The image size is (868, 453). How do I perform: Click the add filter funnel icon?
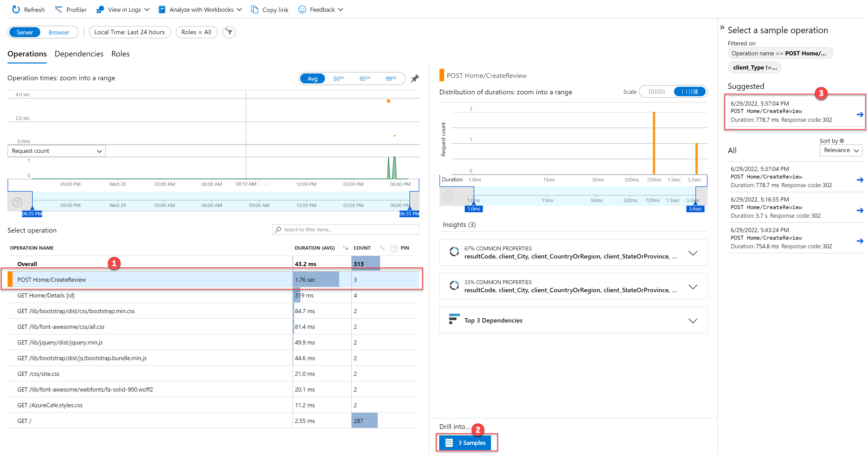click(x=229, y=32)
